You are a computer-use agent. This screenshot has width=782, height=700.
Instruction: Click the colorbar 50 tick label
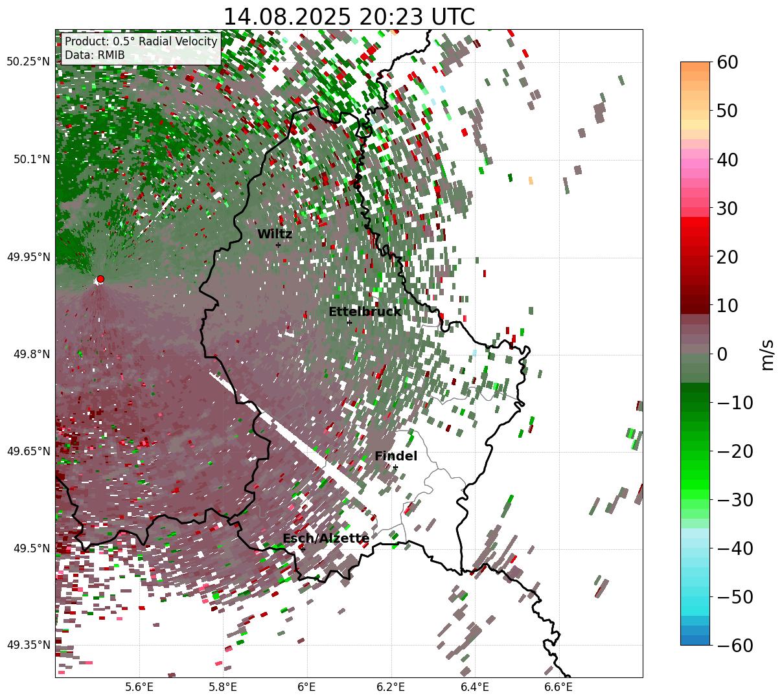pyautogui.click(x=726, y=111)
